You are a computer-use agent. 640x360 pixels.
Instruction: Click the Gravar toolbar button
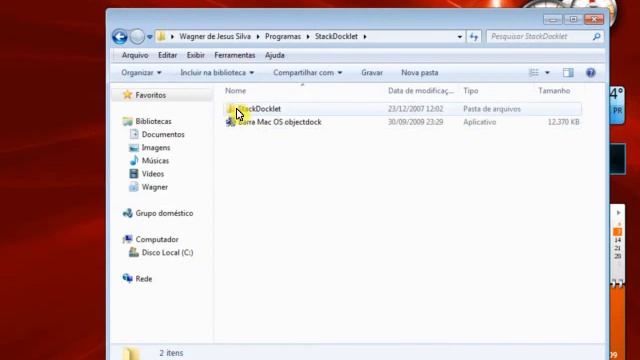[x=372, y=73]
